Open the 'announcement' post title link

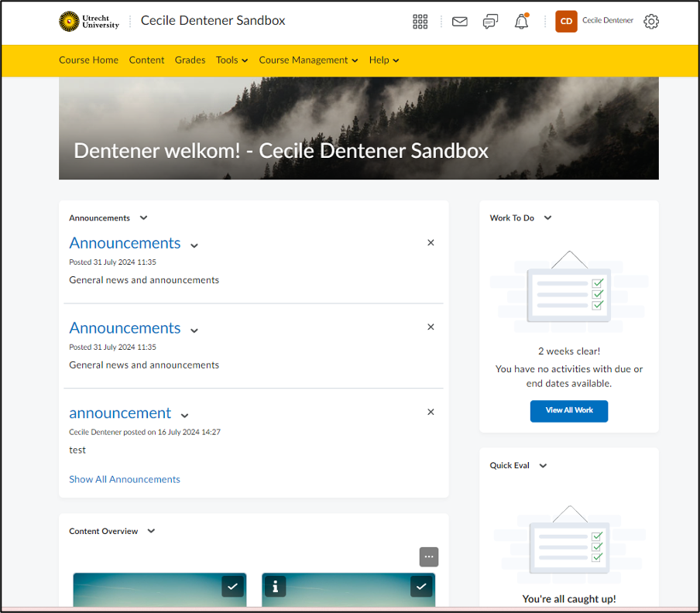point(120,413)
